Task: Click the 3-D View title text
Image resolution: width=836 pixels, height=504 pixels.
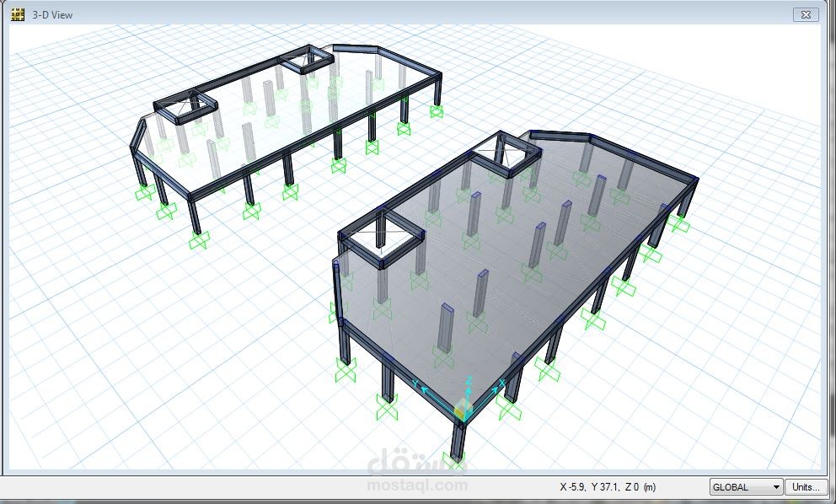Action: click(x=52, y=15)
